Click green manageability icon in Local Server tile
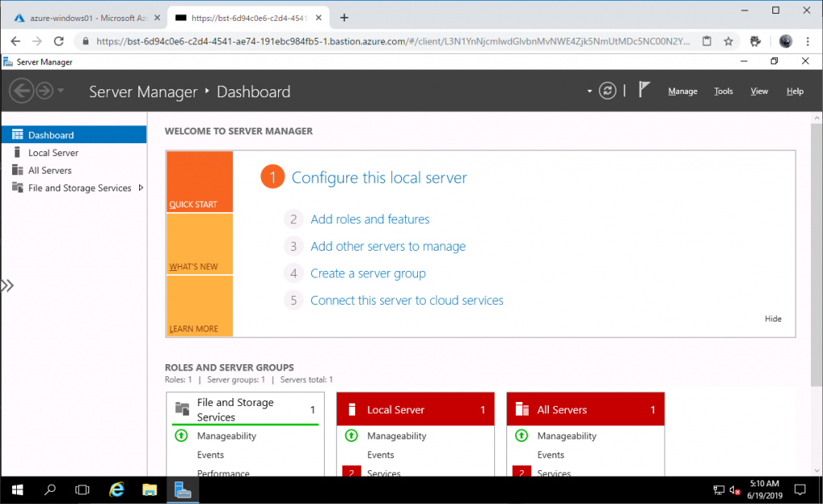This screenshot has width=823, height=504. 351,435
